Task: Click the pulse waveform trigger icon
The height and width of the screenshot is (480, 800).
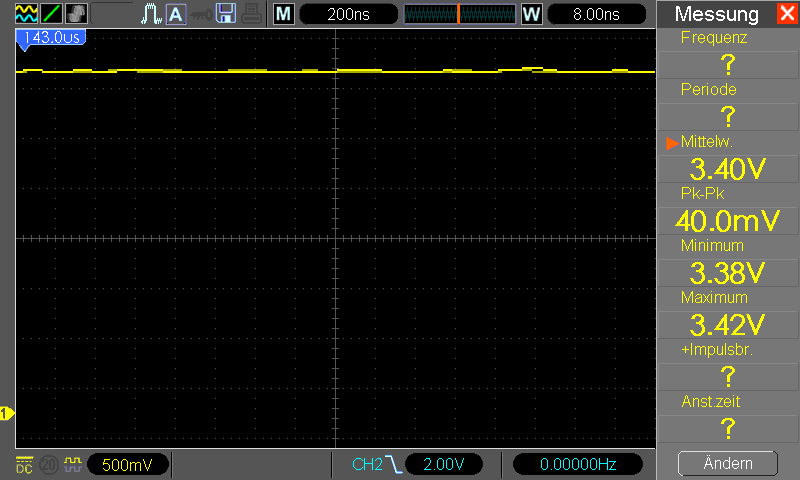Action: (x=152, y=14)
